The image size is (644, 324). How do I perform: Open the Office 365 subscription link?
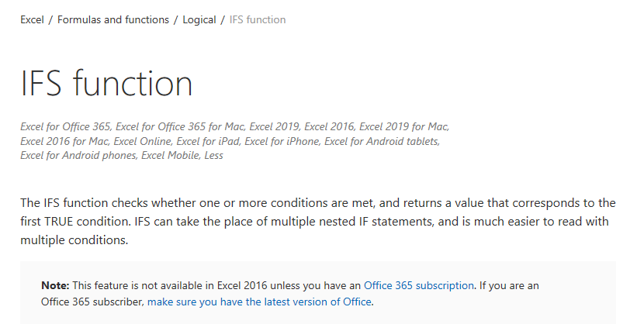pyautogui.click(x=418, y=285)
